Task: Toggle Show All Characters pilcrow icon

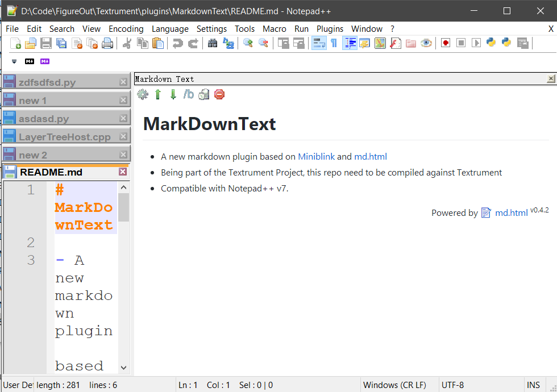Action: [334, 43]
